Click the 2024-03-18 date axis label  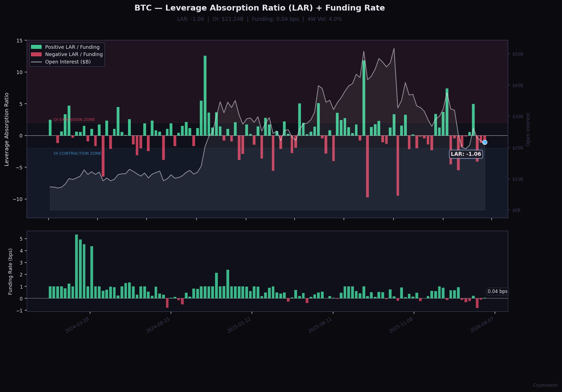coord(77,325)
